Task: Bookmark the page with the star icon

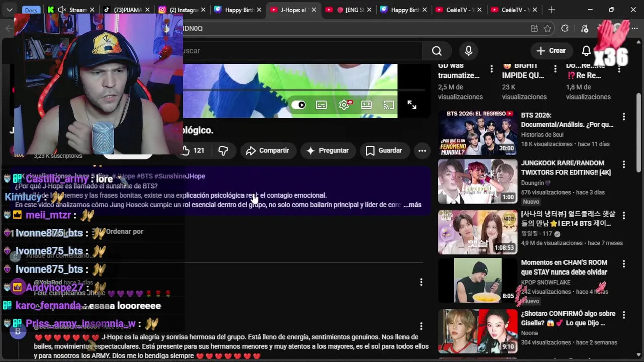Action: [548, 28]
